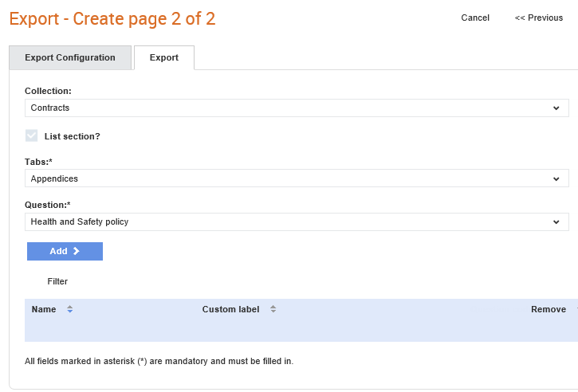The height and width of the screenshot is (392, 578).
Task: Select the Export tab
Action: [164, 57]
